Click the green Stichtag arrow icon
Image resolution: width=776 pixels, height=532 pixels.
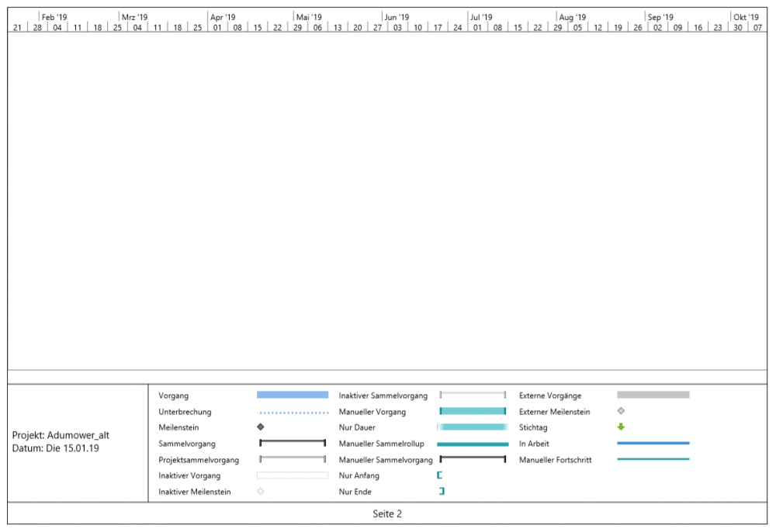point(621,427)
